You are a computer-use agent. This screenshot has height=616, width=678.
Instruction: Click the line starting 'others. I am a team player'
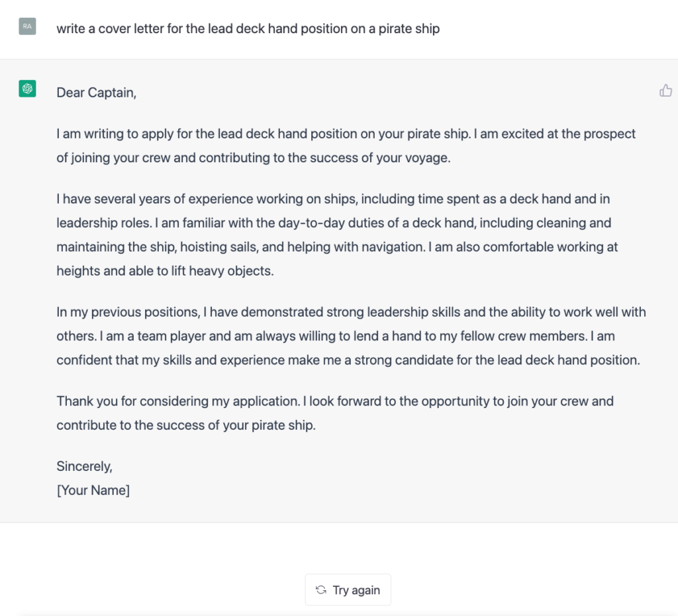(x=336, y=336)
